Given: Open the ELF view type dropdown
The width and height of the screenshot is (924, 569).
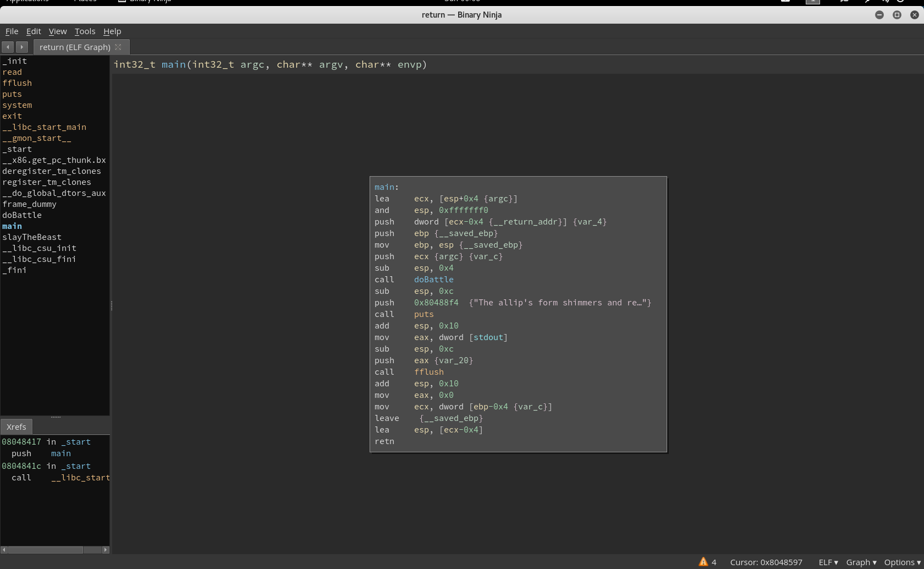Looking at the screenshot, I should point(828,562).
